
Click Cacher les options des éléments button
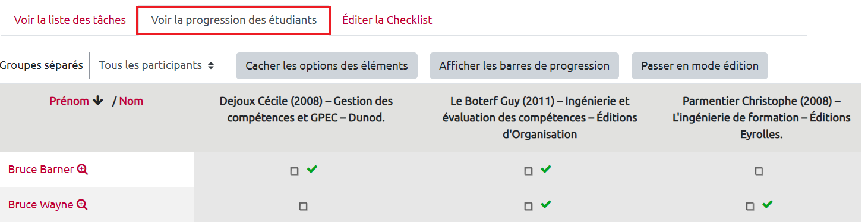(x=327, y=65)
